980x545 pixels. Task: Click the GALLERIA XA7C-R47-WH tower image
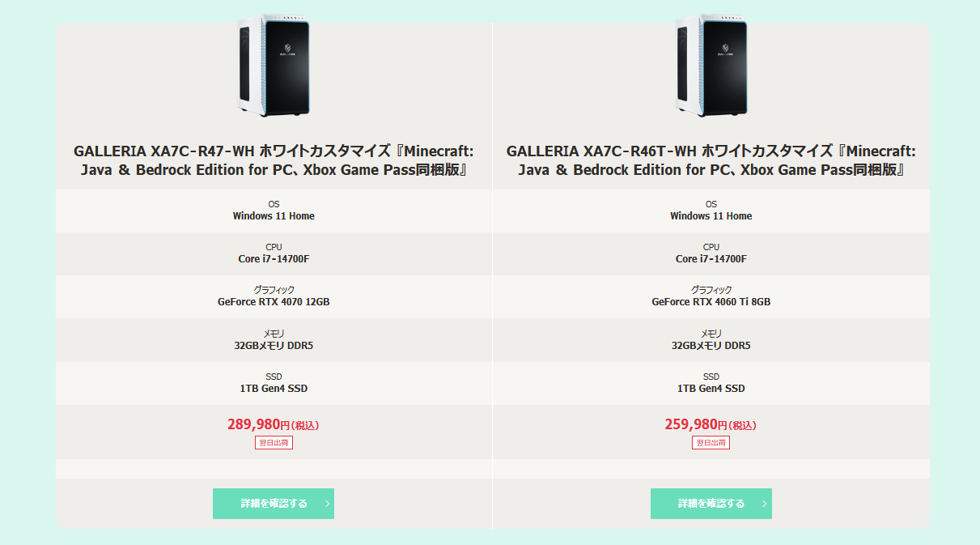pyautogui.click(x=274, y=66)
